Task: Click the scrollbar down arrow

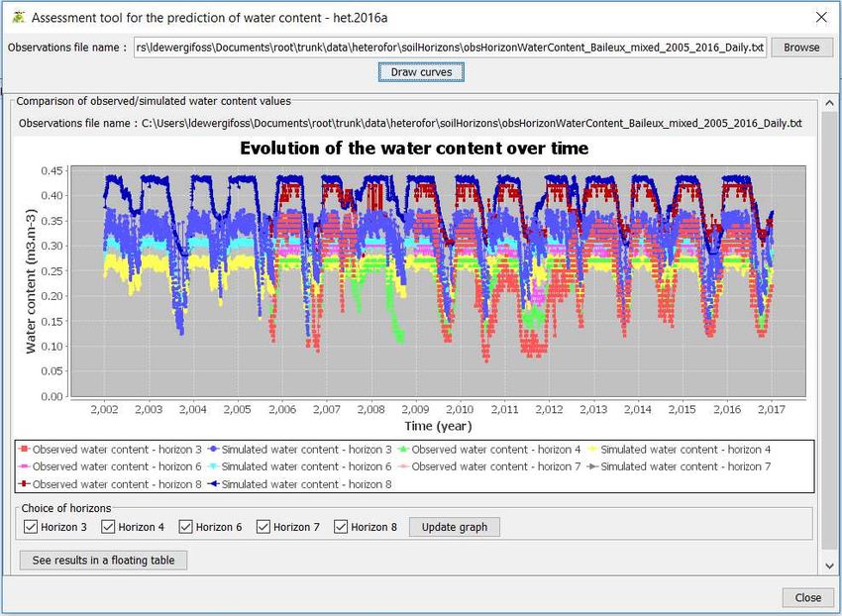Action: pyautogui.click(x=829, y=566)
